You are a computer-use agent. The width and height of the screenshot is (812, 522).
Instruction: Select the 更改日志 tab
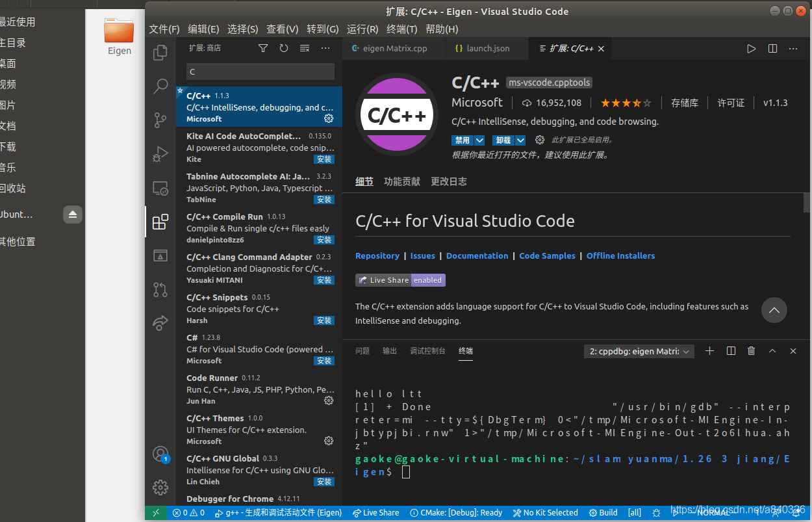[x=449, y=181]
